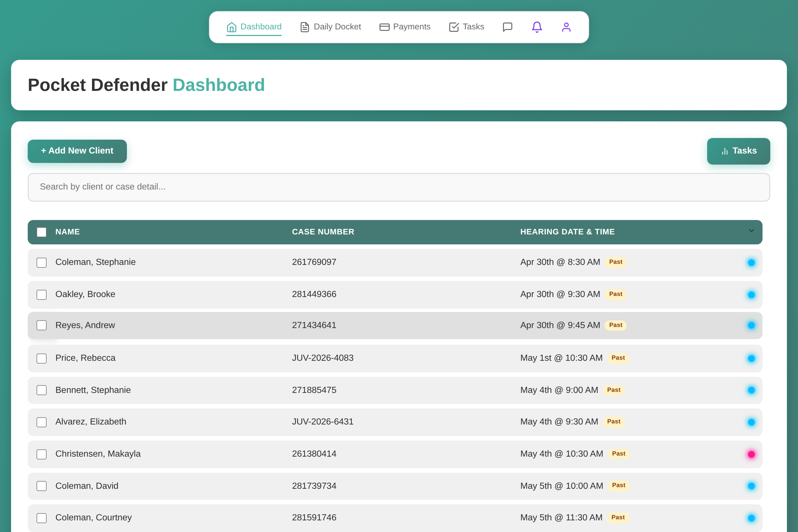
Task: Open client Christensen, Makayla
Action: click(98, 454)
